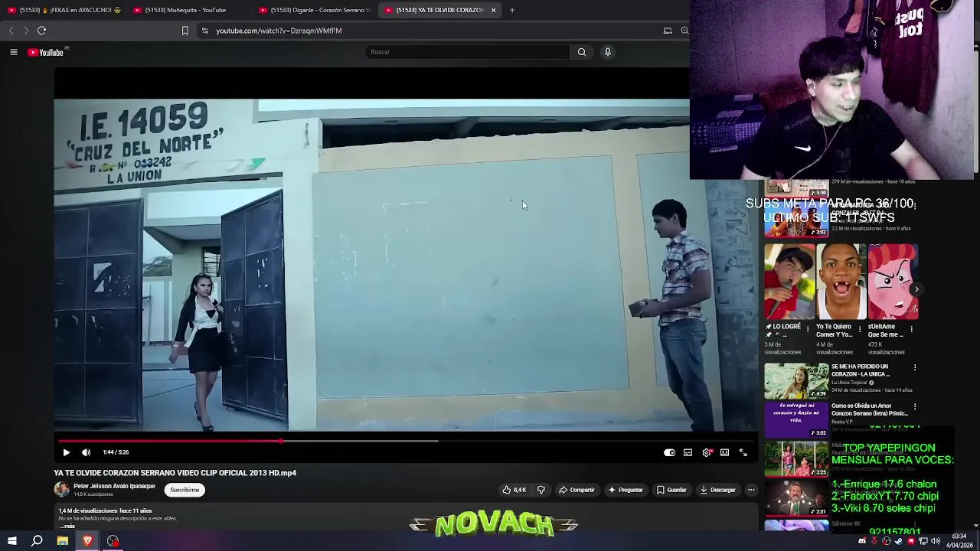Click the volume icon in the system tray
Screen dimensions: 980x551
(x=935, y=541)
